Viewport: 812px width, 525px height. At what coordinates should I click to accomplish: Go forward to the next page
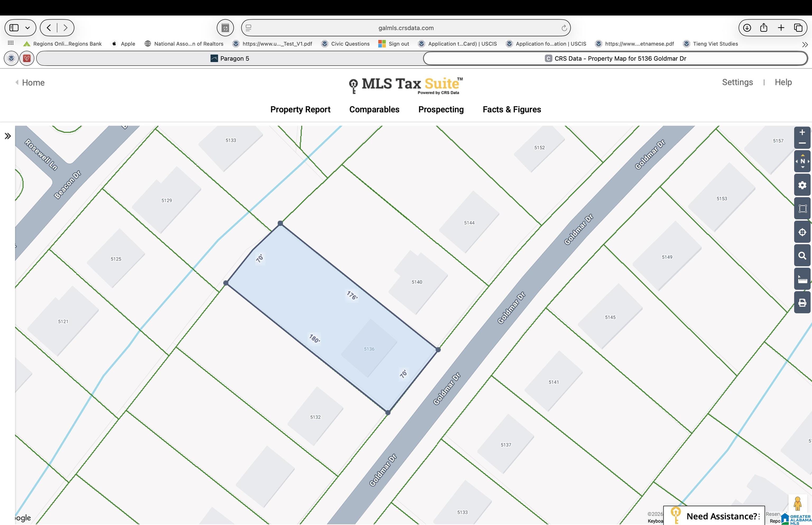pyautogui.click(x=65, y=28)
